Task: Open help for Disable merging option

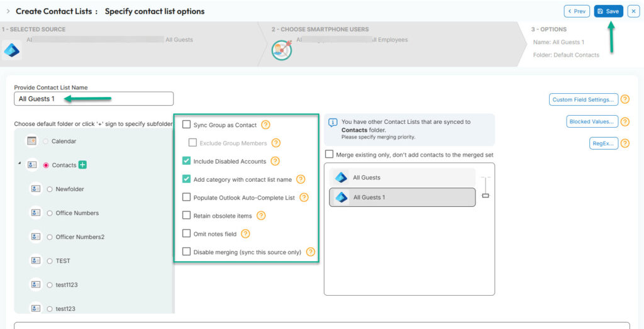Action: pos(311,252)
